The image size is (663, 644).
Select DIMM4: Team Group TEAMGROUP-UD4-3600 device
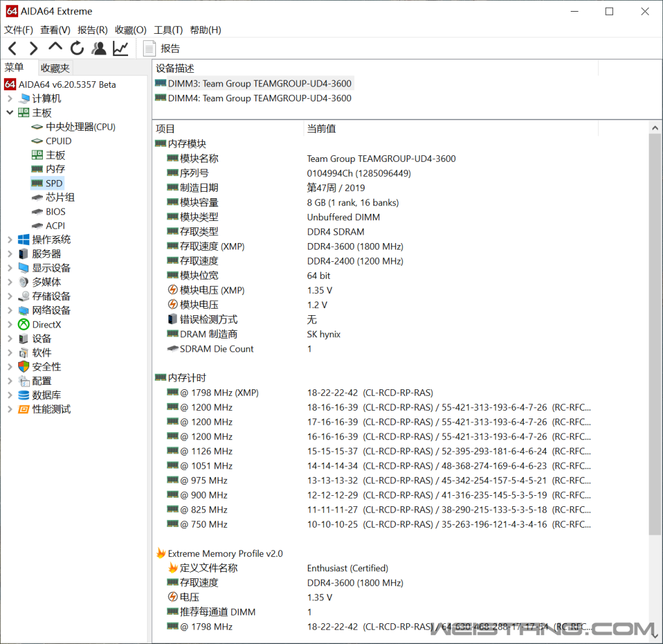[253, 98]
